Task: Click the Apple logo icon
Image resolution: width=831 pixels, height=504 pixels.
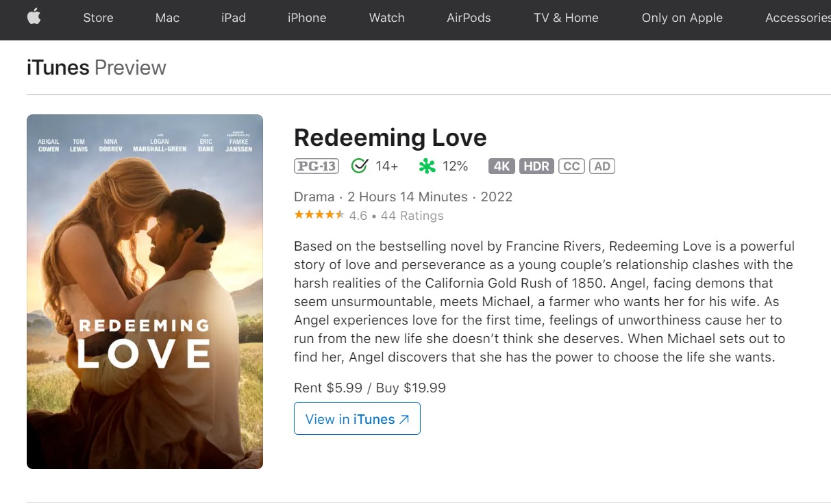Action: [34, 18]
